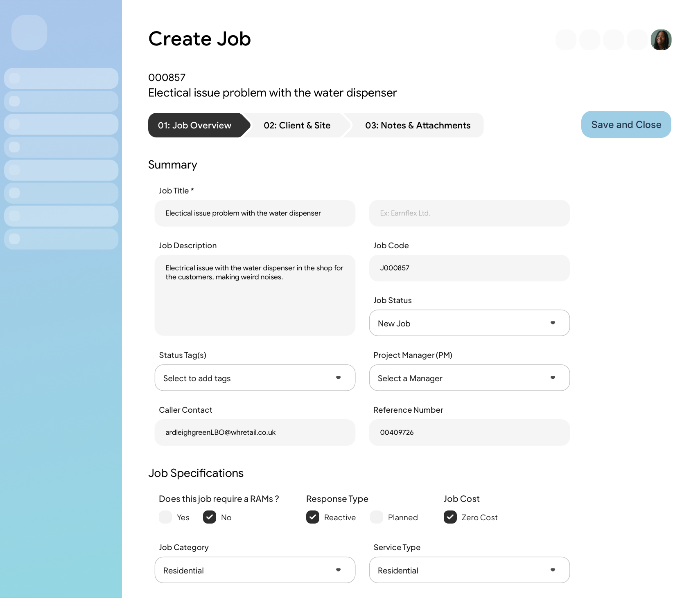Image resolution: width=700 pixels, height=598 pixels.
Task: Click inside the Job Description text area
Action: point(255,295)
